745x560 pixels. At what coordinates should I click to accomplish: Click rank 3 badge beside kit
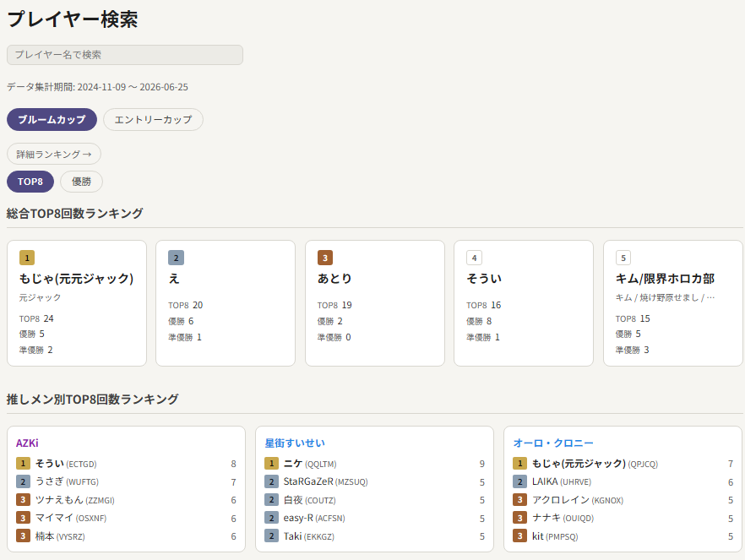519,536
